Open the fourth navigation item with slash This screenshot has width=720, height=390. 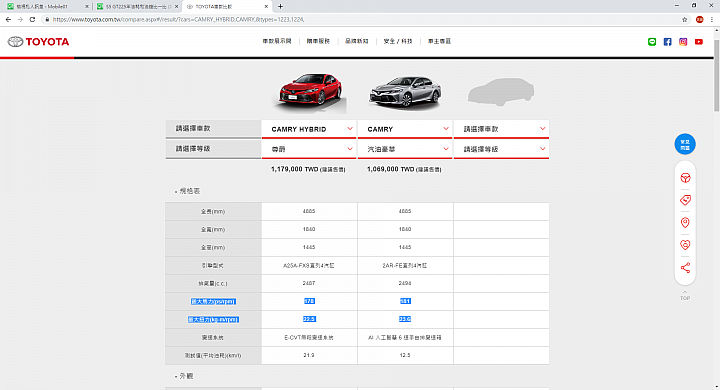398,41
